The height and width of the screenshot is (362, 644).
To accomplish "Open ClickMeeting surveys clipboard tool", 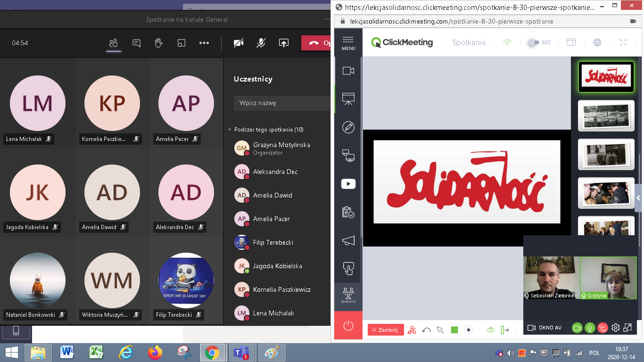I will [348, 212].
